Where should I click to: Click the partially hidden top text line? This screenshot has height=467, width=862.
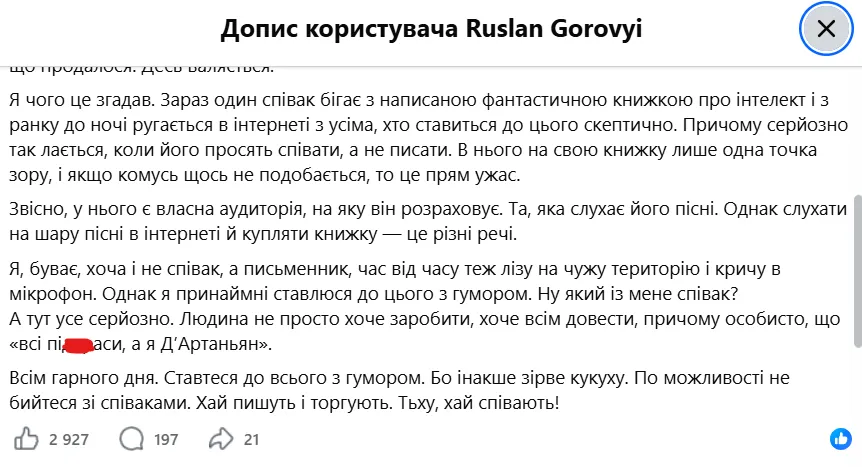pos(141,70)
